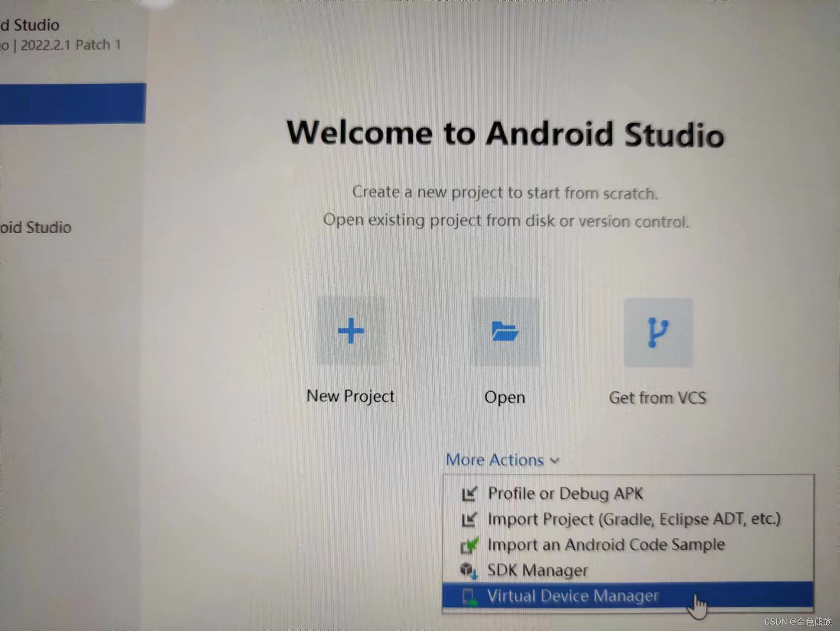Click the Get from VCS label
This screenshot has width=840, height=631.
(x=658, y=398)
